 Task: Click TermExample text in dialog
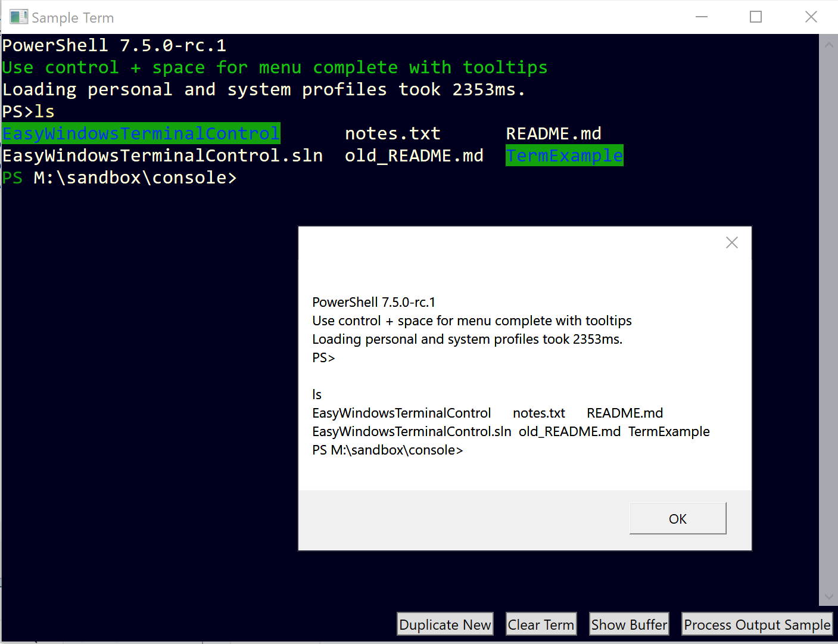coord(669,431)
